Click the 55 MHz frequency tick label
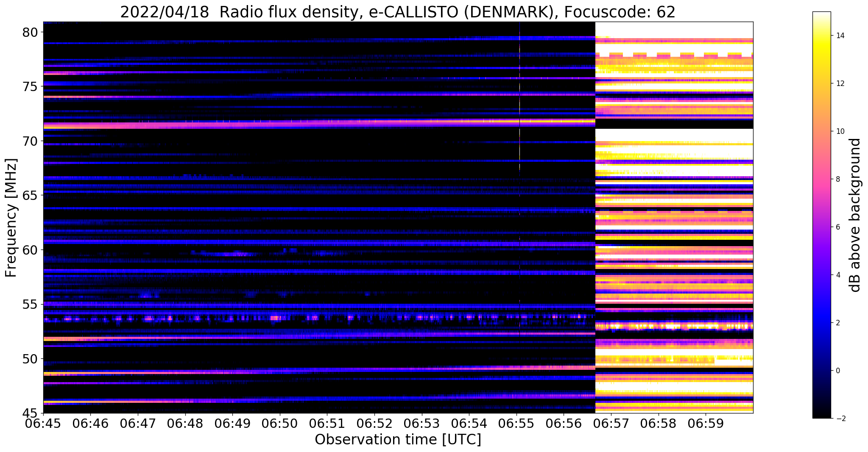 pyautogui.click(x=30, y=304)
